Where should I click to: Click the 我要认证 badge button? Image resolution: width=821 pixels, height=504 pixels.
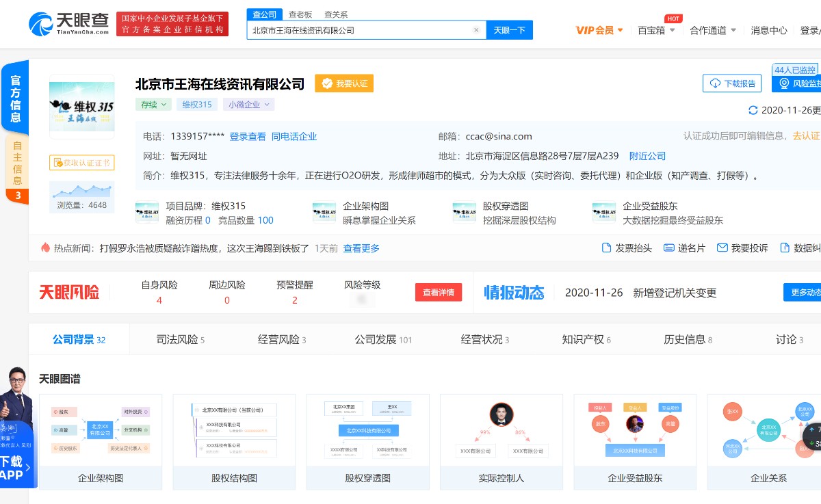[344, 83]
